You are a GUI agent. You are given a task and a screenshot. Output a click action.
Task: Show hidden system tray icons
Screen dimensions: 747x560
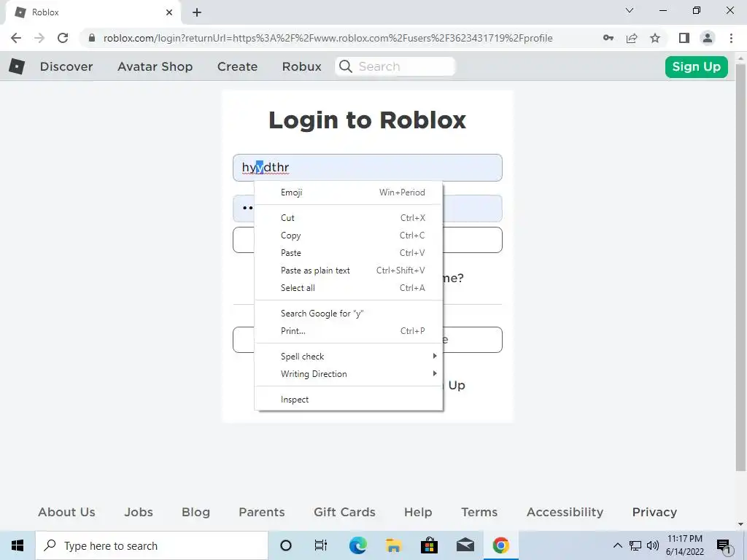617,545
